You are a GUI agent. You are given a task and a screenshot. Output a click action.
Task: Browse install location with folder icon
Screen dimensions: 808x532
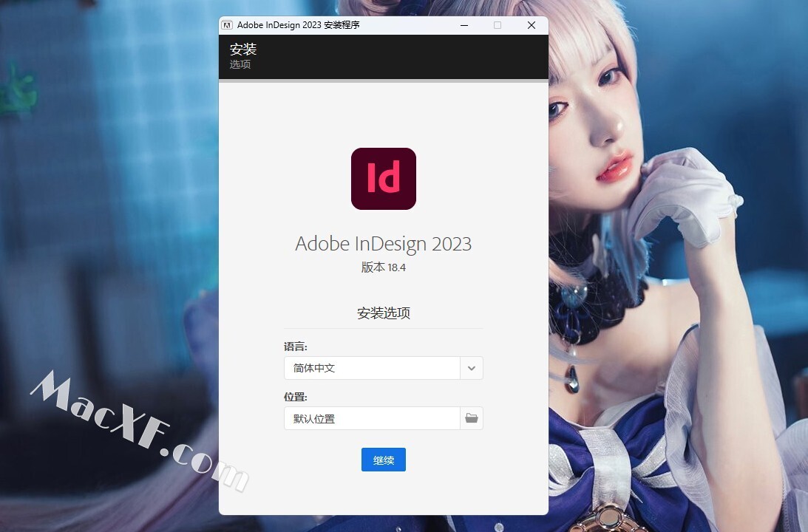tap(472, 418)
